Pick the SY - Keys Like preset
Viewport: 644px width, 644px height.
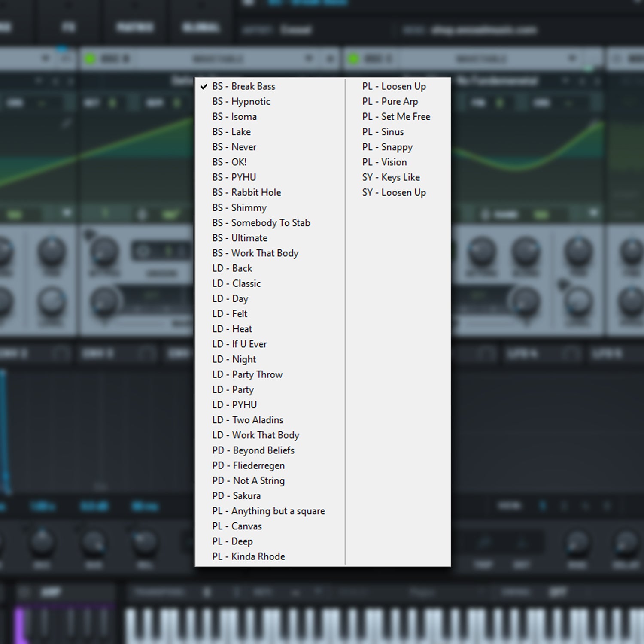(x=391, y=177)
